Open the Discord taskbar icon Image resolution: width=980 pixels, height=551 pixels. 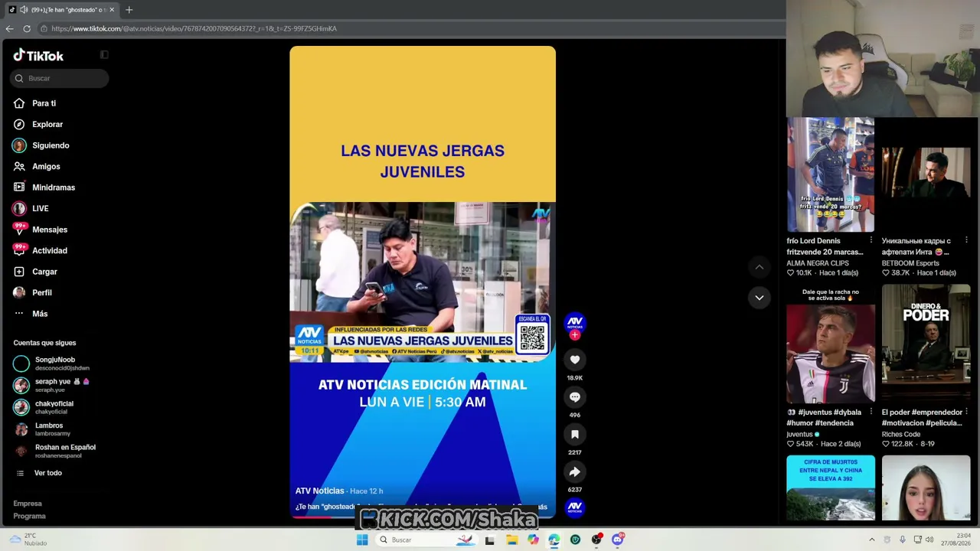tap(618, 540)
